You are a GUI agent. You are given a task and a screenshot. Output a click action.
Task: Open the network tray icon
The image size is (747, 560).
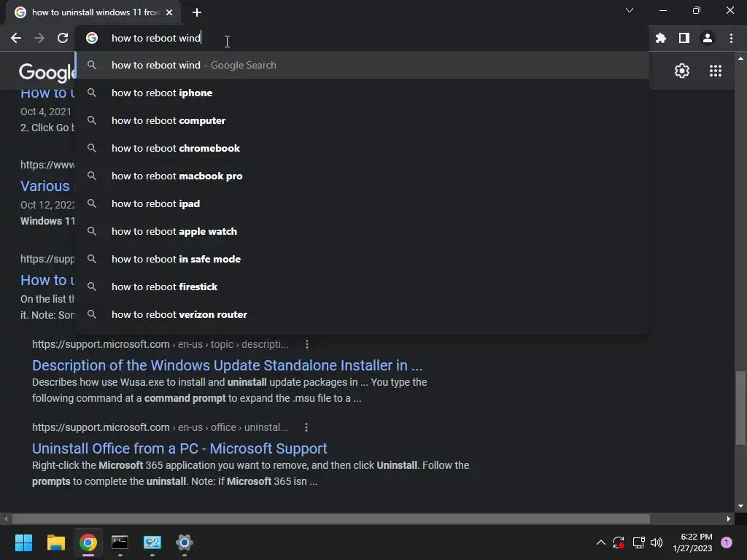(x=638, y=542)
